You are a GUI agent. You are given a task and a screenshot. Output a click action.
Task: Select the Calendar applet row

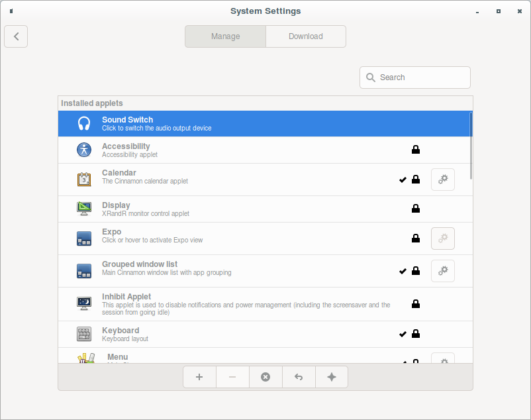[x=265, y=180]
